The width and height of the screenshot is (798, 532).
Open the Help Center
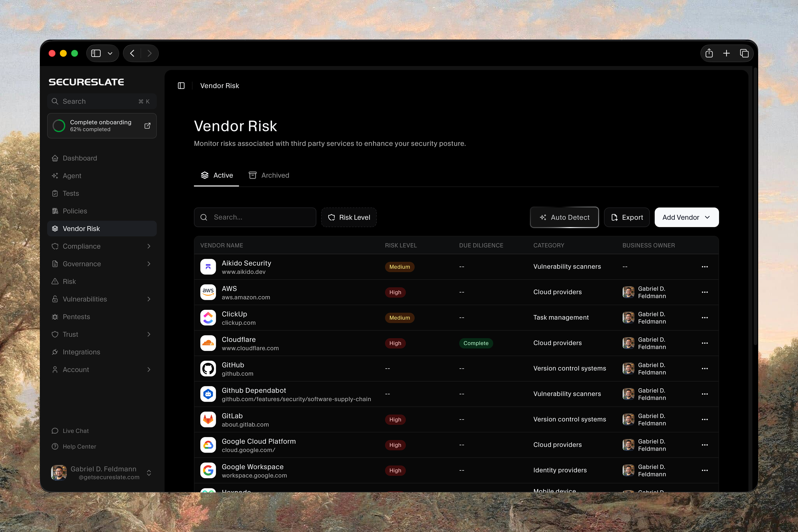click(x=74, y=447)
